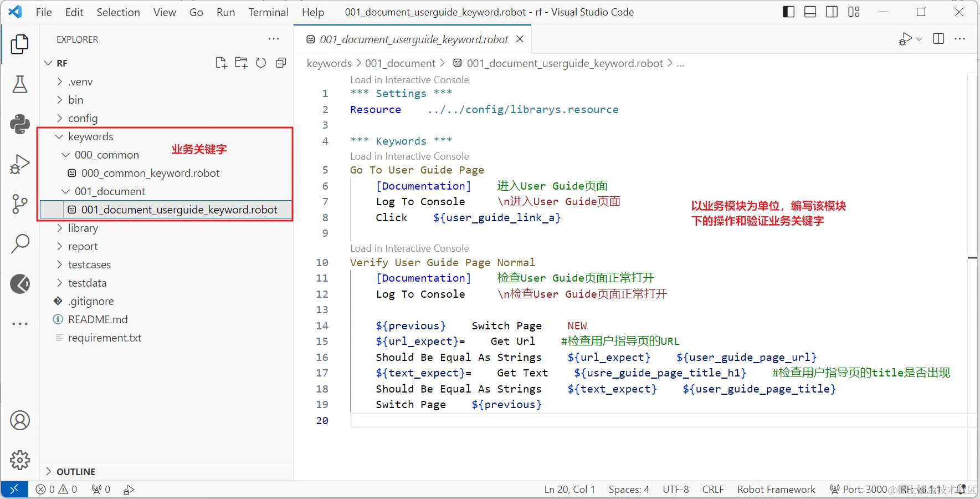980x499 pixels.
Task: Expand the library folder
Action: (x=60, y=228)
